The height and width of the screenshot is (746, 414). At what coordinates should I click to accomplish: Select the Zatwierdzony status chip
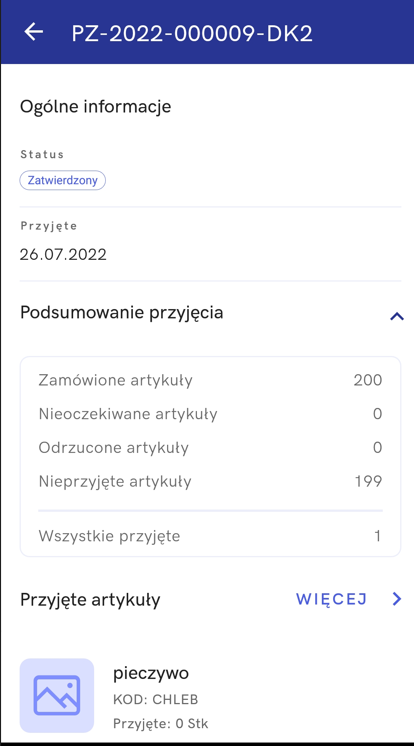tap(62, 180)
